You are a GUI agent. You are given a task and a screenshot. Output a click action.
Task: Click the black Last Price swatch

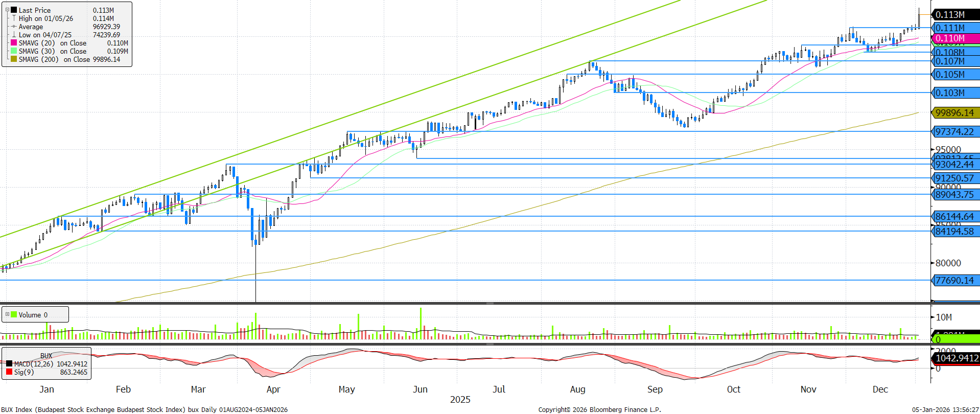(x=14, y=10)
